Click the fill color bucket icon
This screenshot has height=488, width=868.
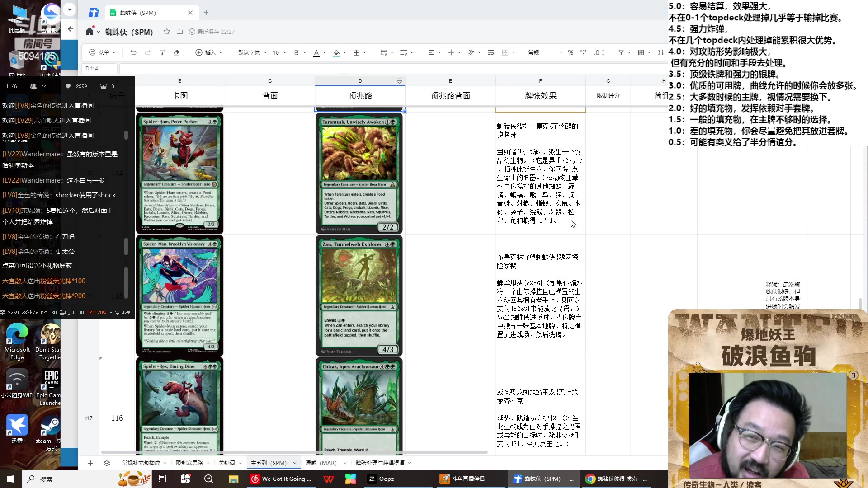(336, 52)
